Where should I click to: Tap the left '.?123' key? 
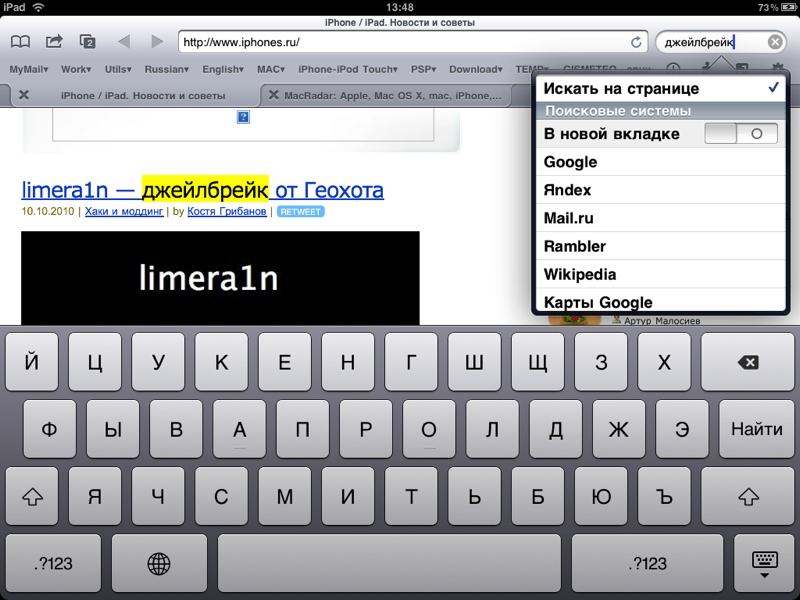[53, 563]
